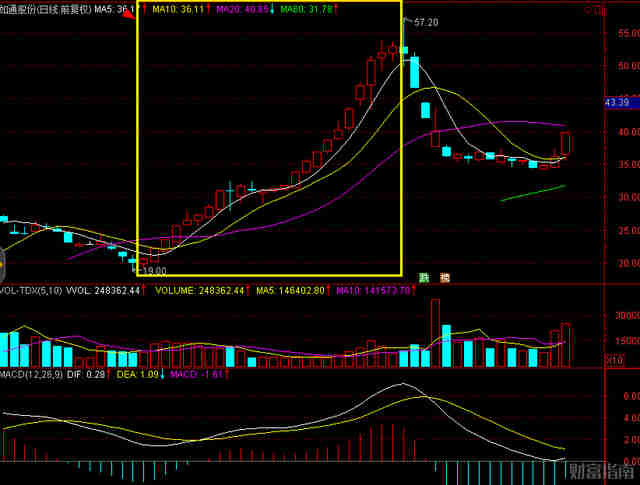
Task: Click the DEA: 1.09 value
Action: [138, 374]
